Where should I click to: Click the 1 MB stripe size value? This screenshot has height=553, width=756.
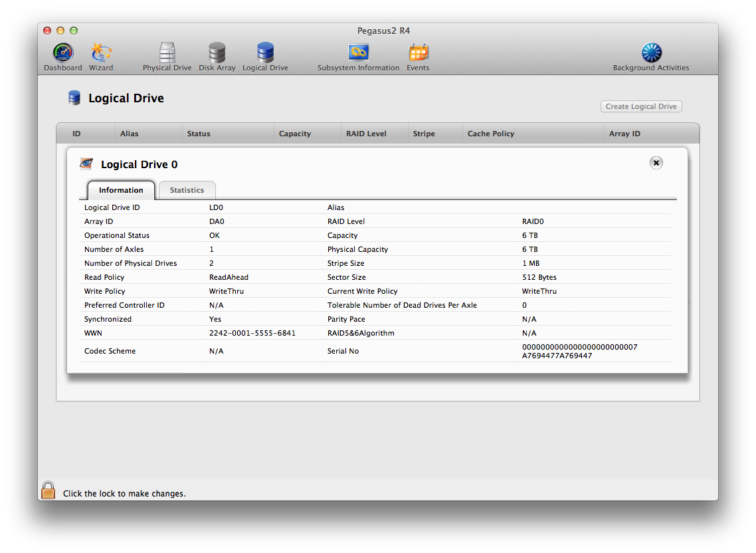click(x=530, y=263)
